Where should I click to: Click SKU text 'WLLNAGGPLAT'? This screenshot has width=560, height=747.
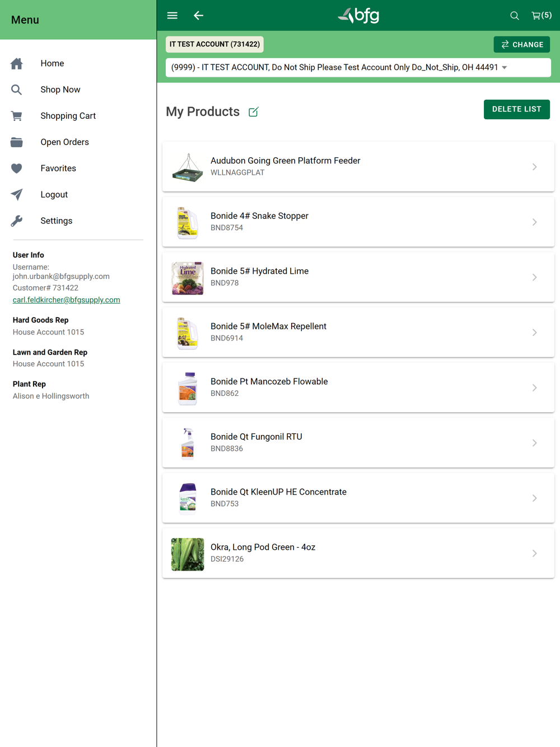[x=237, y=172]
